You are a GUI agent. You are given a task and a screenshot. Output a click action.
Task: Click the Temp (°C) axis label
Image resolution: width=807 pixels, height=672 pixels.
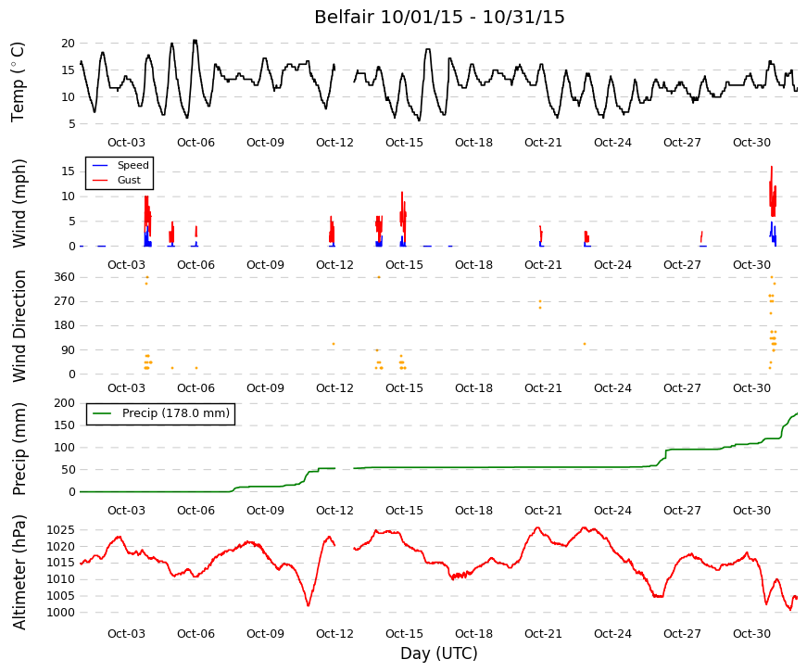18,82
